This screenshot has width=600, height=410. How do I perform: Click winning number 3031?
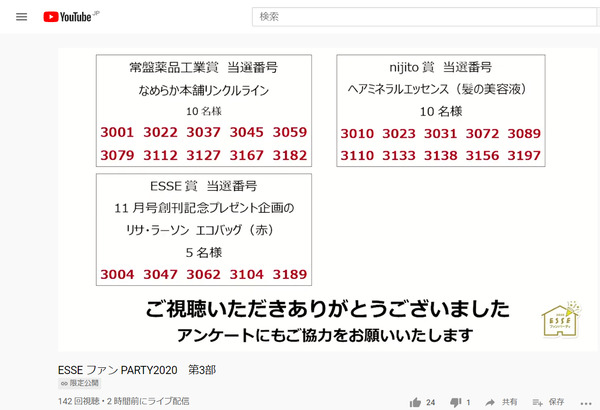pyautogui.click(x=440, y=134)
